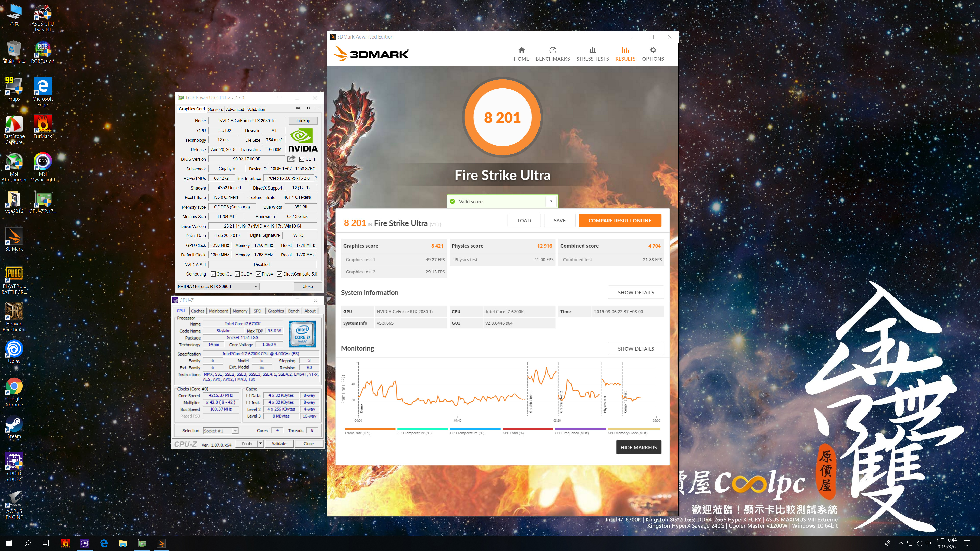This screenshot has height=551, width=980.
Task: Toggle UEFI checkbox in GPU-Z
Action: tap(302, 159)
